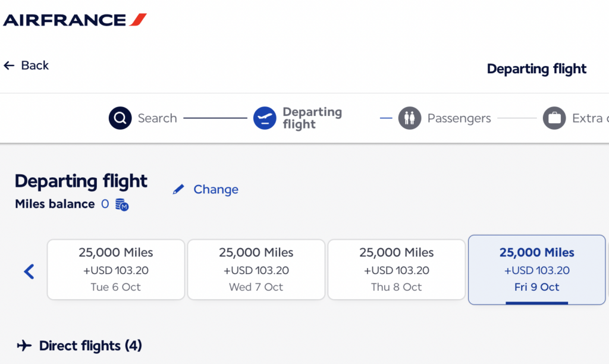
Task: Click the Air France logo
Action: pyautogui.click(x=75, y=20)
